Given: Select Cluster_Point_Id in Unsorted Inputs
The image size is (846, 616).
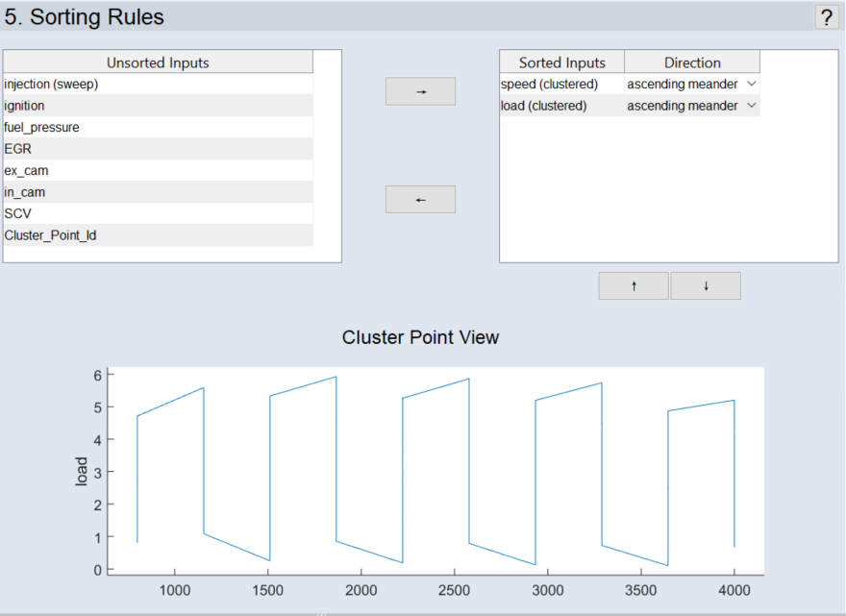Looking at the screenshot, I should (x=158, y=234).
